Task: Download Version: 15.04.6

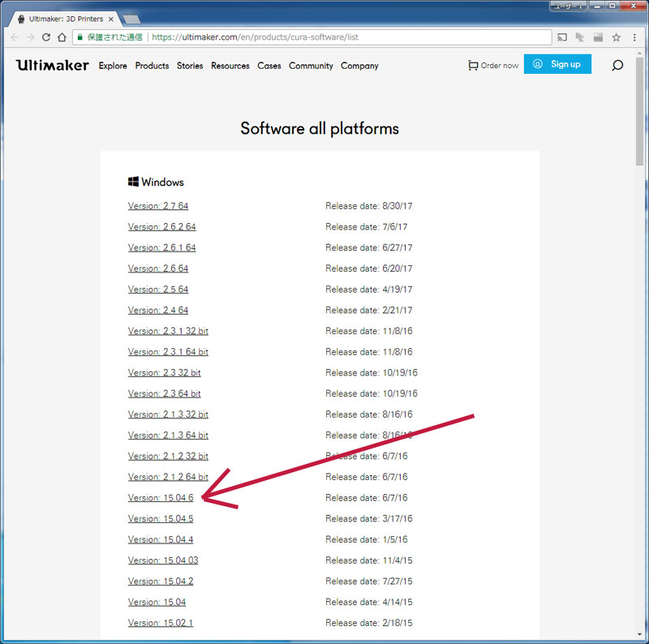Action: (x=161, y=498)
